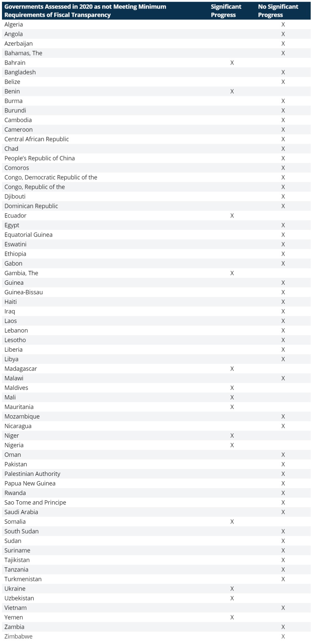Click the X mark for Somalia
The height and width of the screenshot is (644, 313).
(232, 521)
